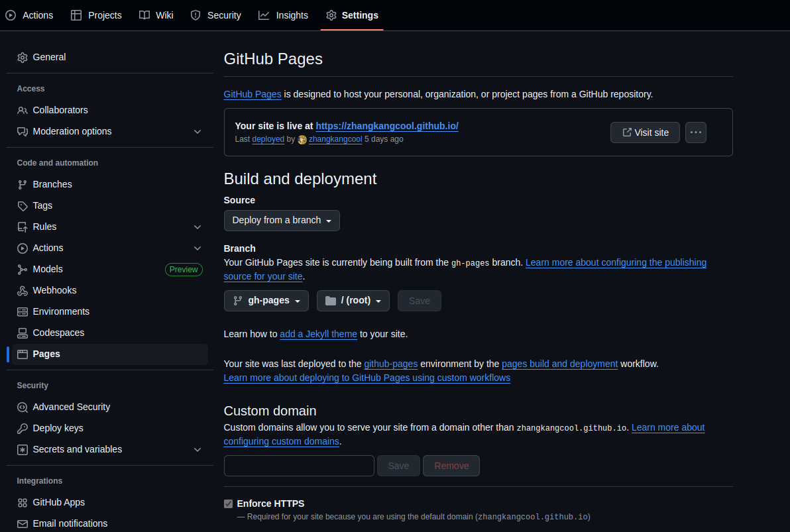This screenshot has height=532, width=790.
Task: Expand Secrets and variables section
Action: click(x=197, y=450)
